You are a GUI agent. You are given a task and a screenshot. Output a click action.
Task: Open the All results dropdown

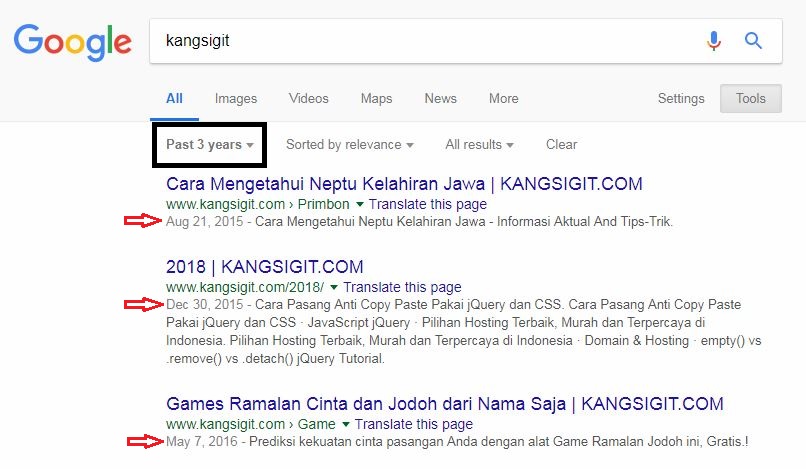[x=479, y=145]
